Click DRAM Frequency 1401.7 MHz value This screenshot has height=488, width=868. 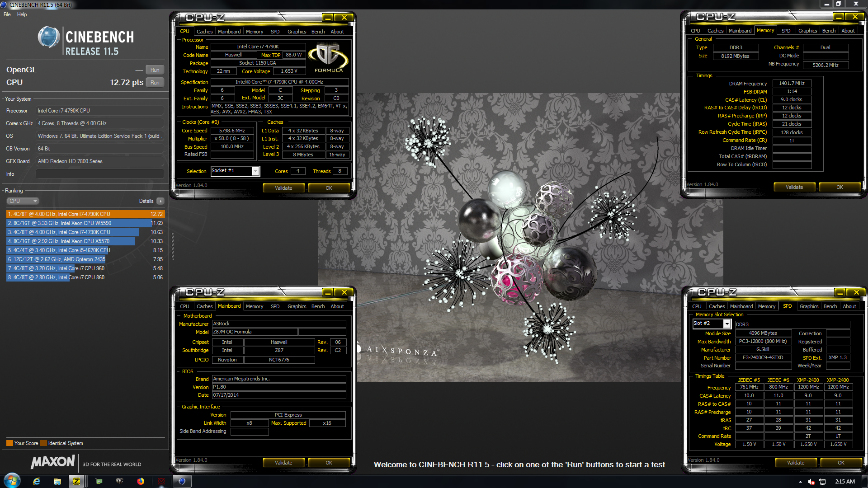792,84
